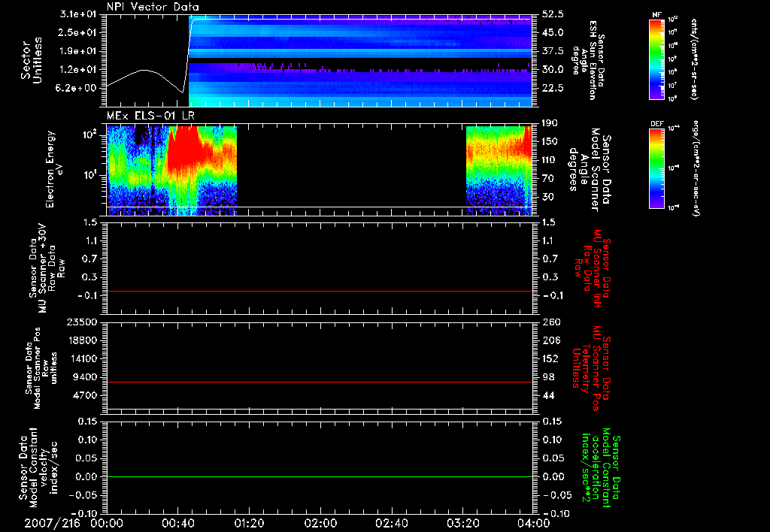Viewport: 770px width, 532px height.
Task: Click the late ELS spectrogram block near 03:20
Action: click(499, 171)
